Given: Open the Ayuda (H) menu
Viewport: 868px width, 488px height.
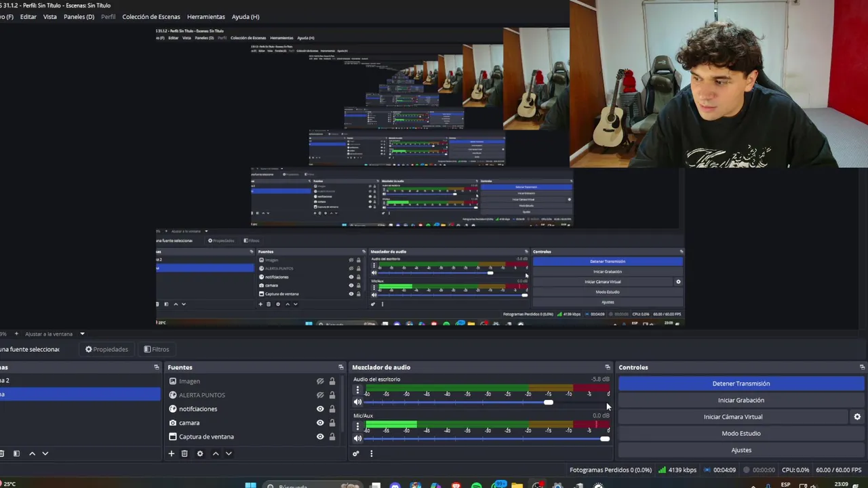Looking at the screenshot, I should 245,16.
